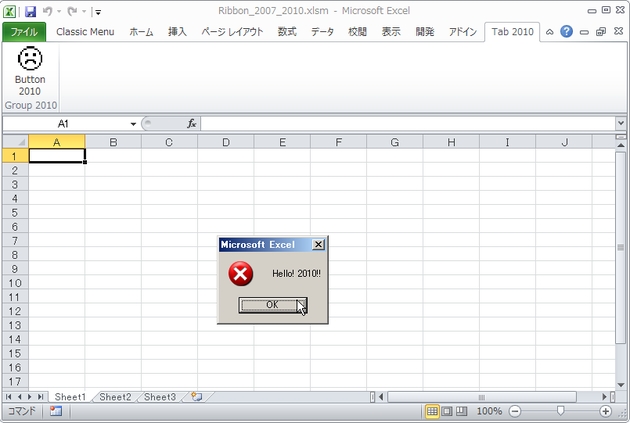Screen dimensions: 630x423
Task: Click the Insert Worksheet icon
Action: tap(196, 397)
